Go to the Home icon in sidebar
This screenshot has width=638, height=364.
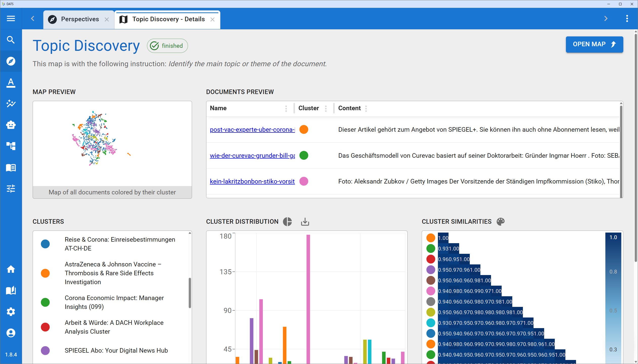click(11, 269)
